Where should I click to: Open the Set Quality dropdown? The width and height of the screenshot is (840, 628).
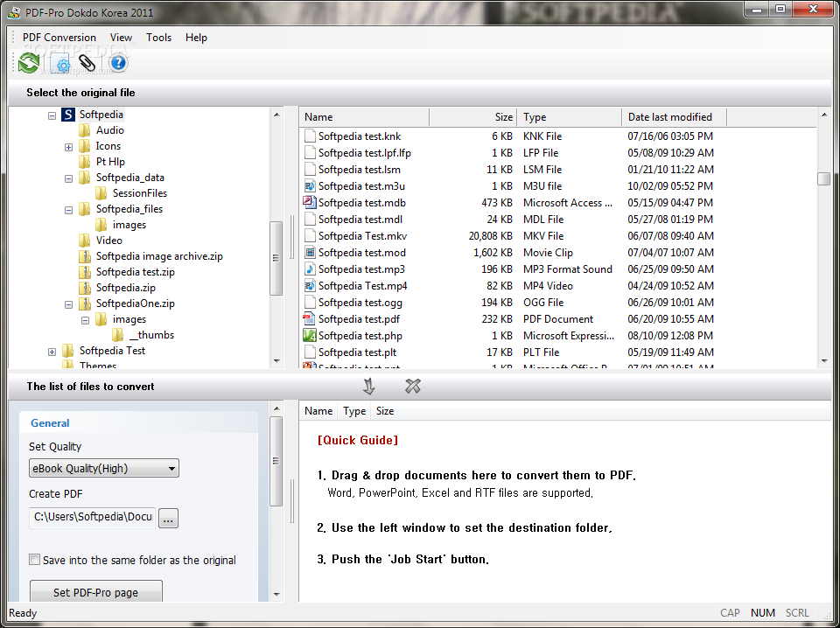(104, 469)
